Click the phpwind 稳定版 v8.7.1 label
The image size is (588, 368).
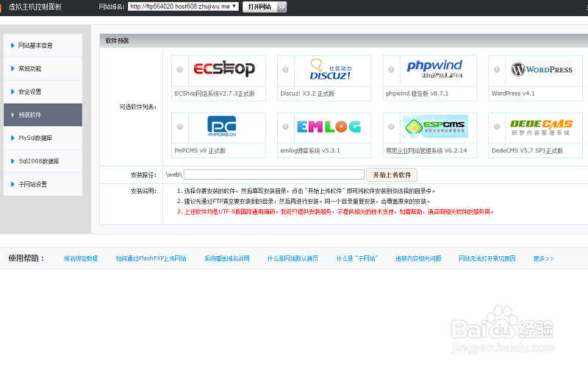click(x=417, y=93)
